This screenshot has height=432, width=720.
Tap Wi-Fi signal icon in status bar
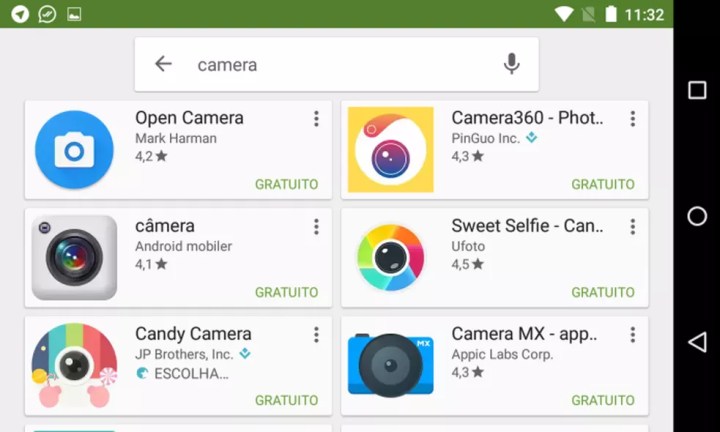(x=564, y=14)
